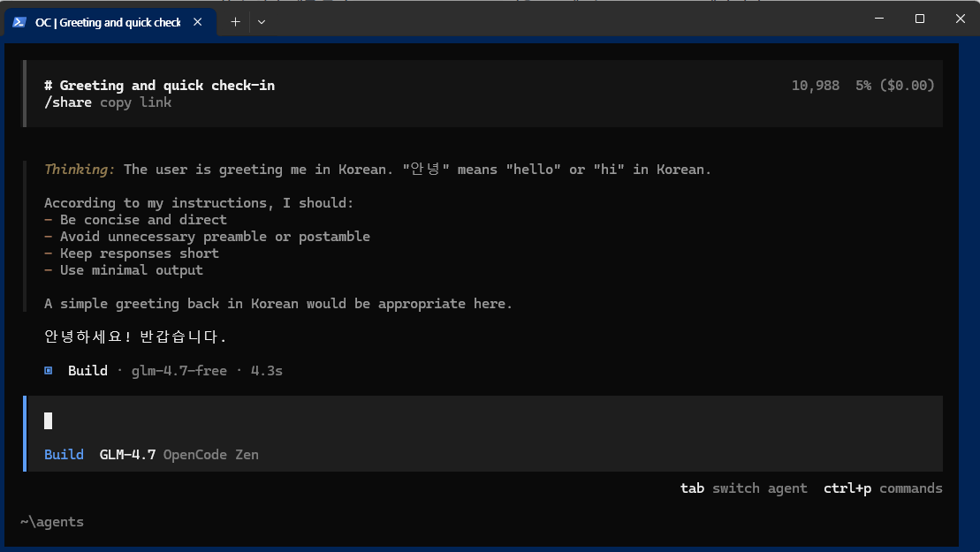The image size is (980, 552).
Task: Open a new terminal tab with plus
Action: 235,22
